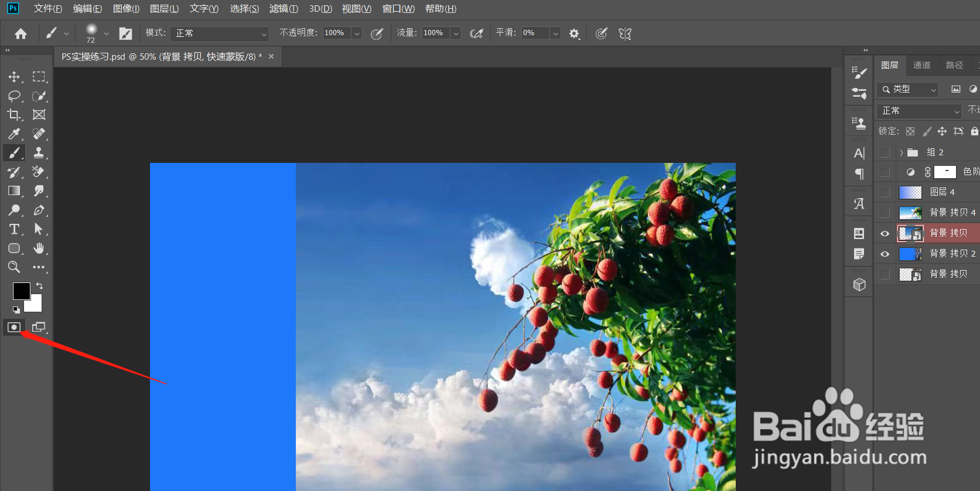
Task: Open the brush Mode dropdown 正常
Action: pyautogui.click(x=220, y=33)
